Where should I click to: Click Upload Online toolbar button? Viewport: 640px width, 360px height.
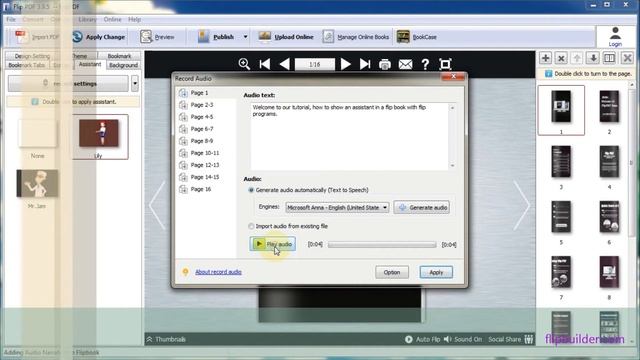(286, 37)
